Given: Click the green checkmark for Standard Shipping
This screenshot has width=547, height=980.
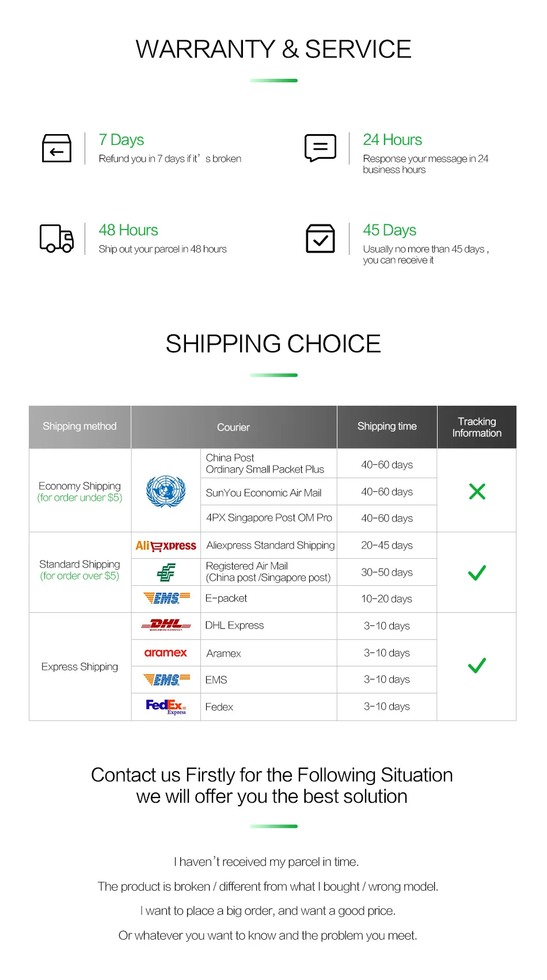Looking at the screenshot, I should tap(477, 573).
